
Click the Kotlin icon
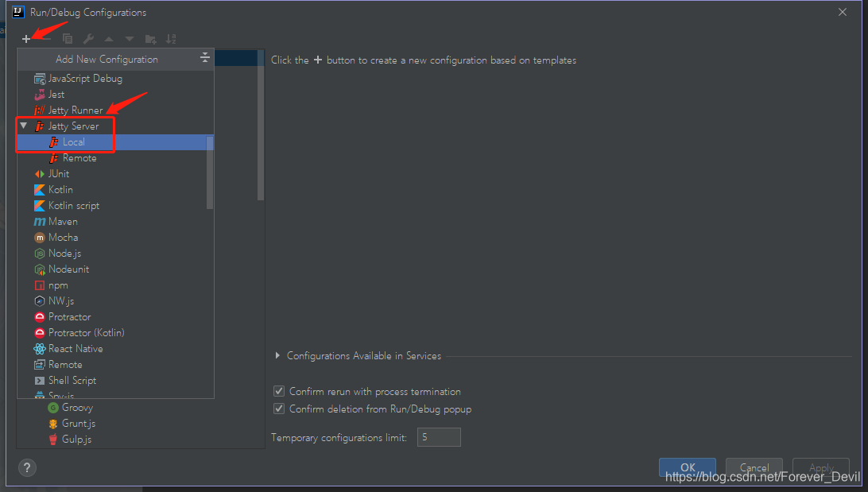pyautogui.click(x=40, y=190)
